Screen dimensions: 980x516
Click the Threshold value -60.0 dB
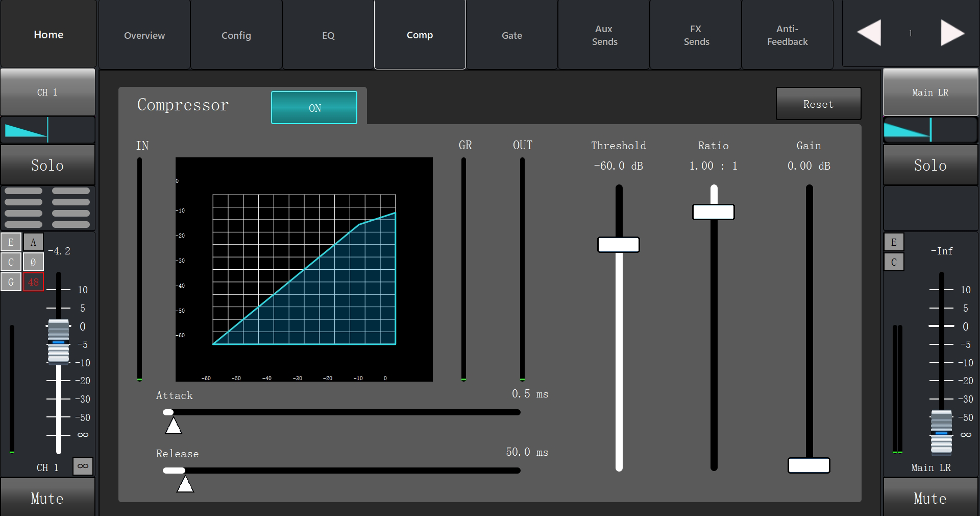point(618,166)
